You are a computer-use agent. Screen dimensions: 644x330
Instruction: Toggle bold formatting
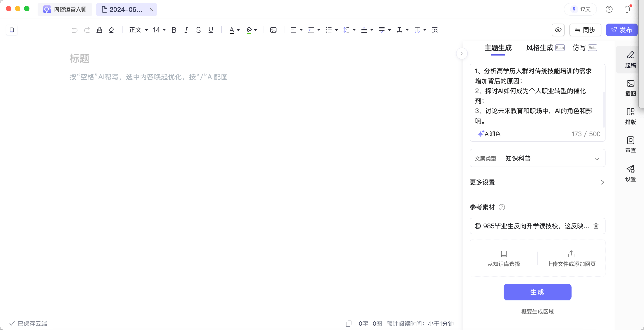click(174, 30)
